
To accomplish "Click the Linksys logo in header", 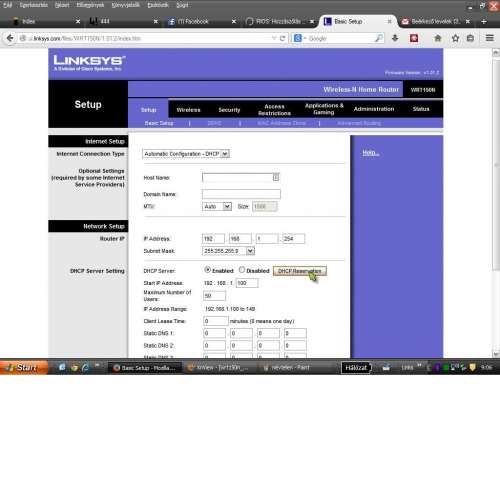I will [89, 63].
